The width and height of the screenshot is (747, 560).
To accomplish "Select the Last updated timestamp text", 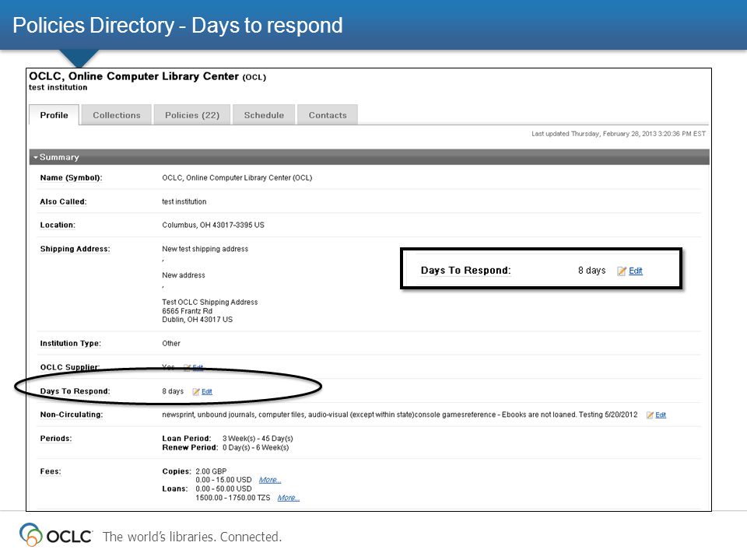I will pos(619,134).
